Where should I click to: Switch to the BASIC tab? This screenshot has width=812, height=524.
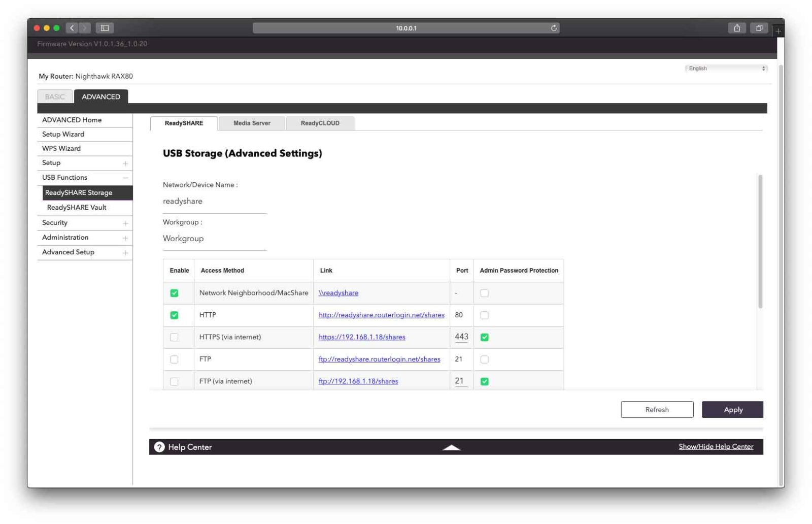[x=55, y=96]
